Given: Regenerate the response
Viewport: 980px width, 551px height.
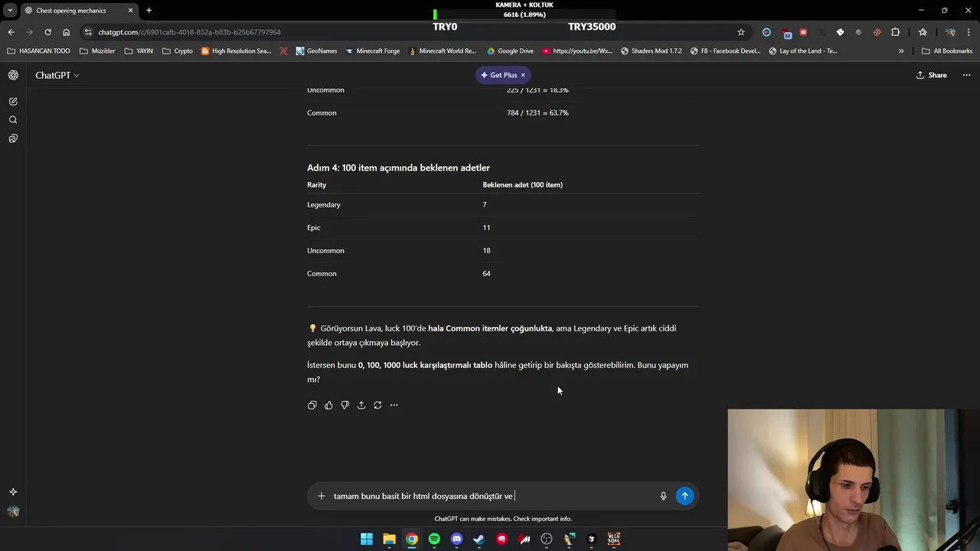Looking at the screenshot, I should point(377,405).
